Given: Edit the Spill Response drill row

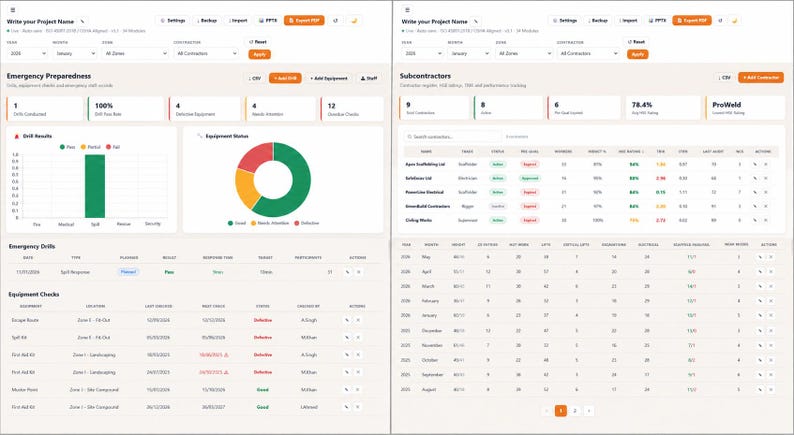Looking at the screenshot, I should (347, 272).
